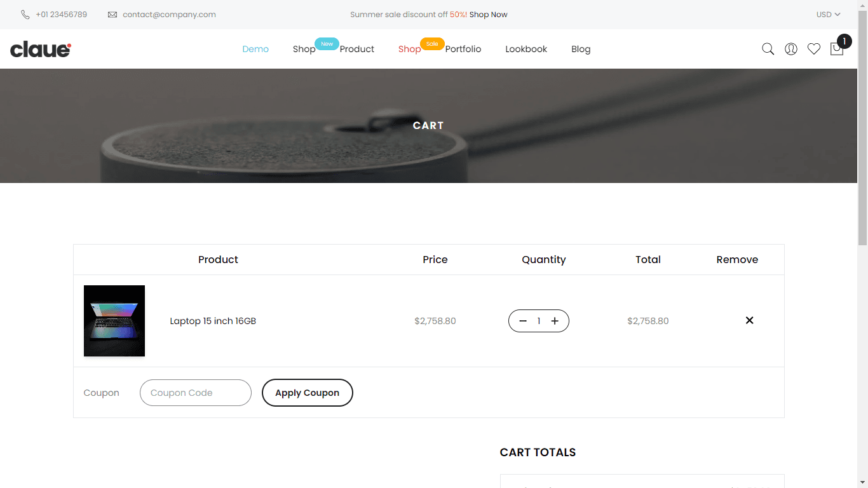Click the claue logo
This screenshot has height=488, width=868.
click(x=41, y=49)
